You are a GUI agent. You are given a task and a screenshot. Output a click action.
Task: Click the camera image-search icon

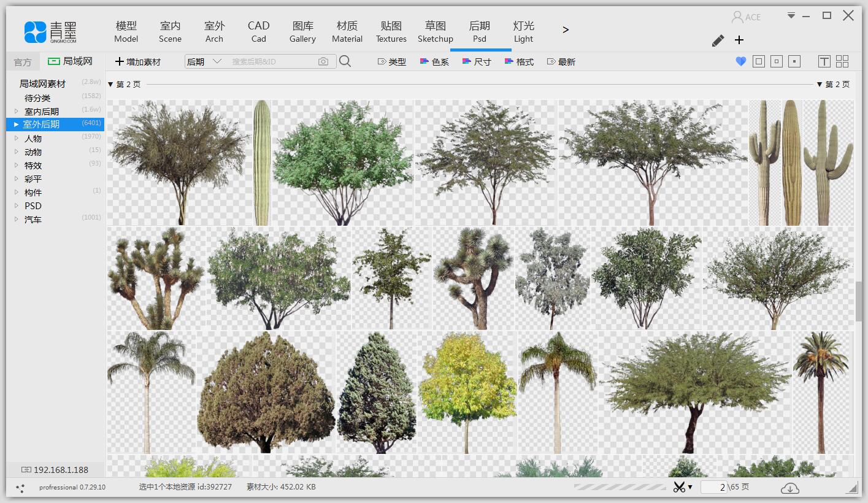tap(323, 61)
